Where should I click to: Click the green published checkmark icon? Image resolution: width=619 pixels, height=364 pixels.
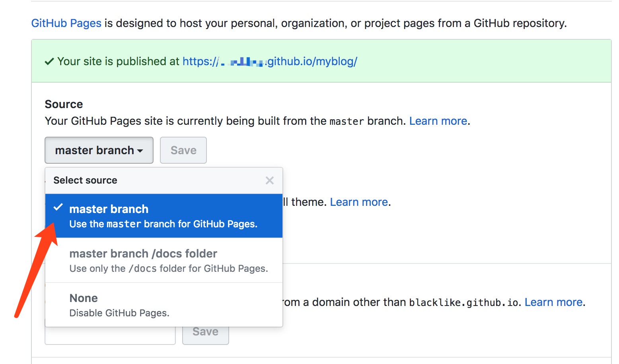pyautogui.click(x=49, y=62)
